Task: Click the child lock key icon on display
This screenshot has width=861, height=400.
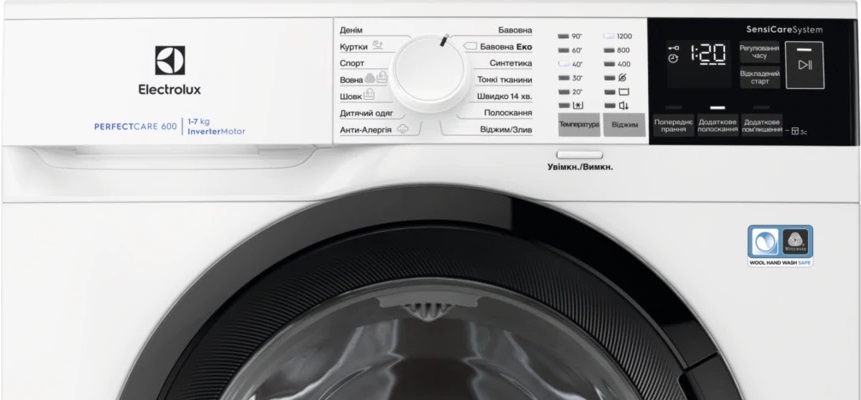Action: [673, 48]
